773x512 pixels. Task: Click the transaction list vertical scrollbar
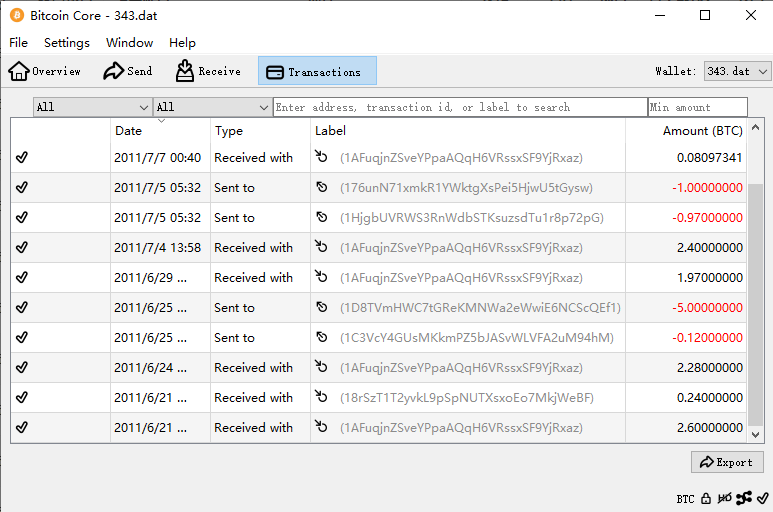(756, 300)
